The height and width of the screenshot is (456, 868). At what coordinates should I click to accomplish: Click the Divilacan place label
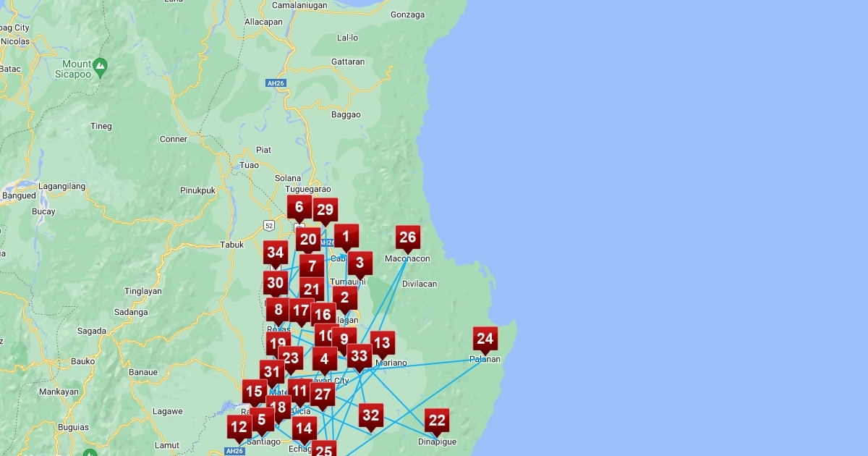(420, 284)
